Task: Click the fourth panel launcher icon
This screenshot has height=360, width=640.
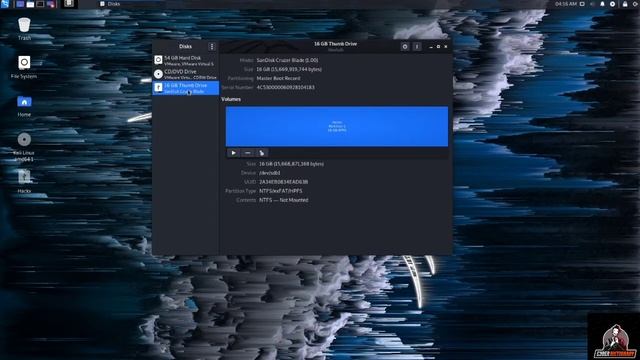Action: point(51,4)
